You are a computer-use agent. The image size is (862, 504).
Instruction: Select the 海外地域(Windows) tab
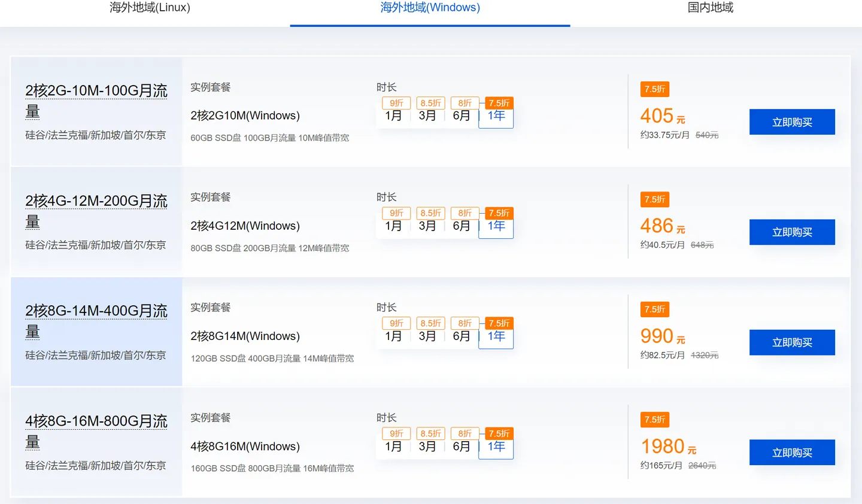pyautogui.click(x=430, y=8)
